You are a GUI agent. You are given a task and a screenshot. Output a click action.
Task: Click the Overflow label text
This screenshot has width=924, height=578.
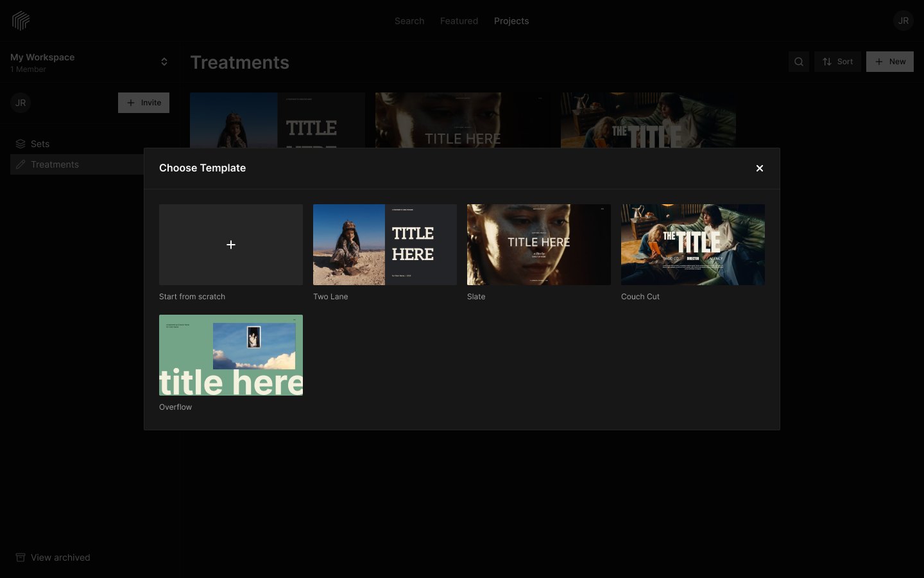point(176,407)
